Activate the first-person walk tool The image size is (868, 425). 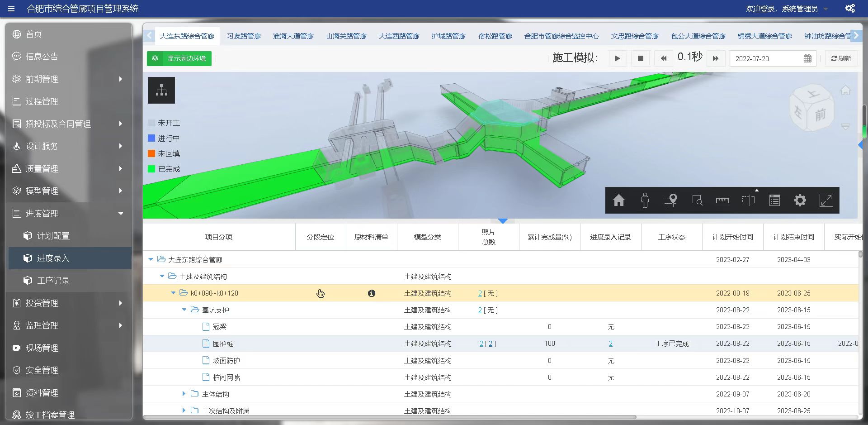tap(645, 200)
